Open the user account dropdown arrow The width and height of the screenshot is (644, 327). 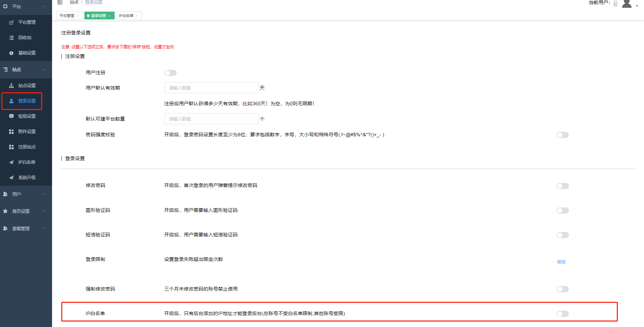click(x=637, y=6)
